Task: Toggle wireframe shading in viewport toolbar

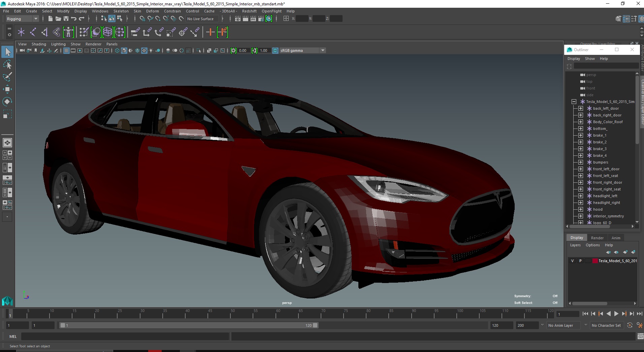Action: coord(117,50)
